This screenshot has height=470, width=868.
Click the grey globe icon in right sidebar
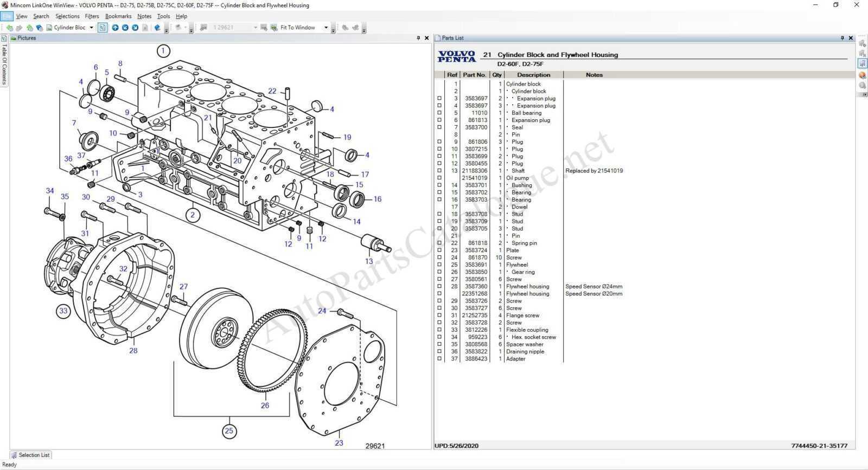tap(862, 86)
